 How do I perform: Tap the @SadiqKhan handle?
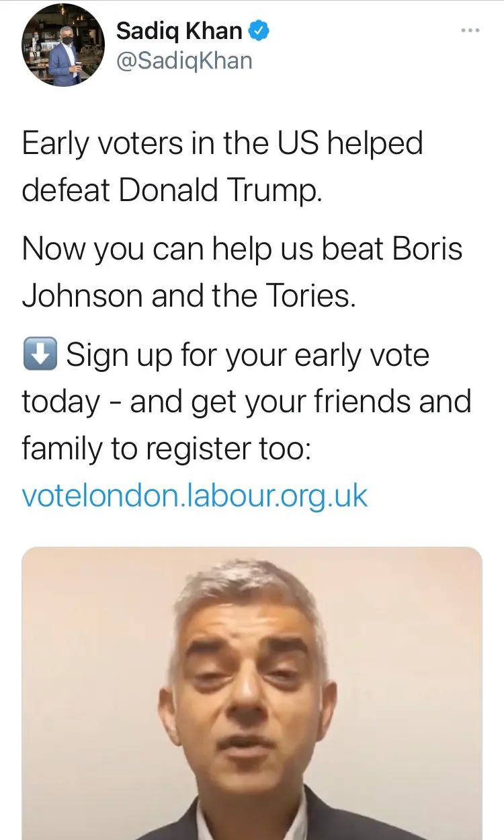pos(184,61)
